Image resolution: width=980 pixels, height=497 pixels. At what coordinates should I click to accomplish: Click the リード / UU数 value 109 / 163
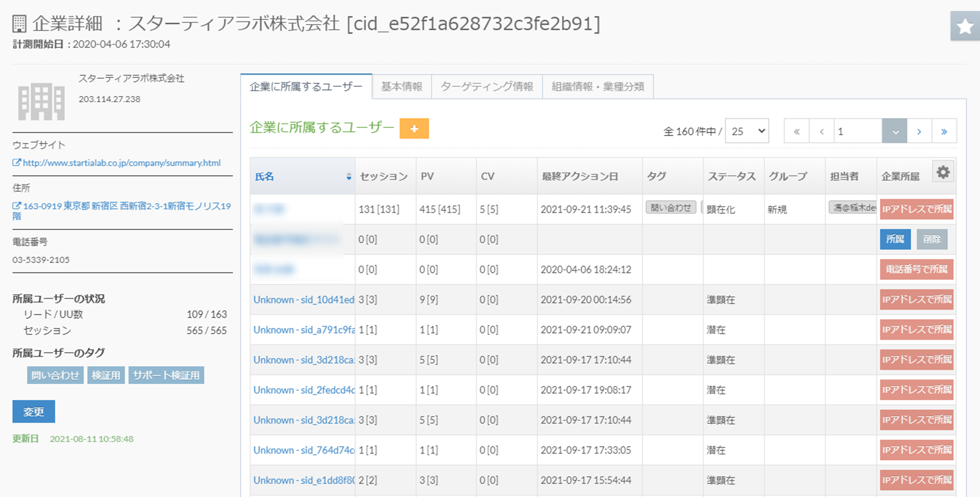(206, 314)
